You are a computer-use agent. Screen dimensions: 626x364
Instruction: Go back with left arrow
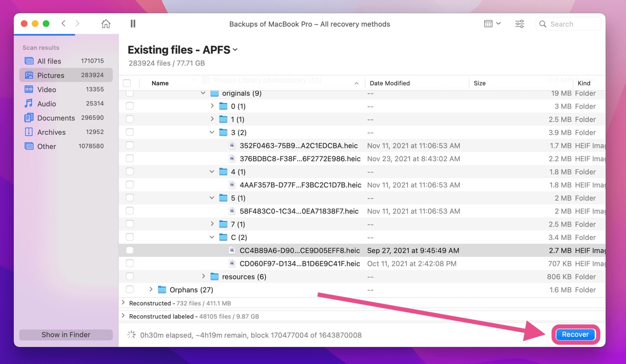[64, 23]
